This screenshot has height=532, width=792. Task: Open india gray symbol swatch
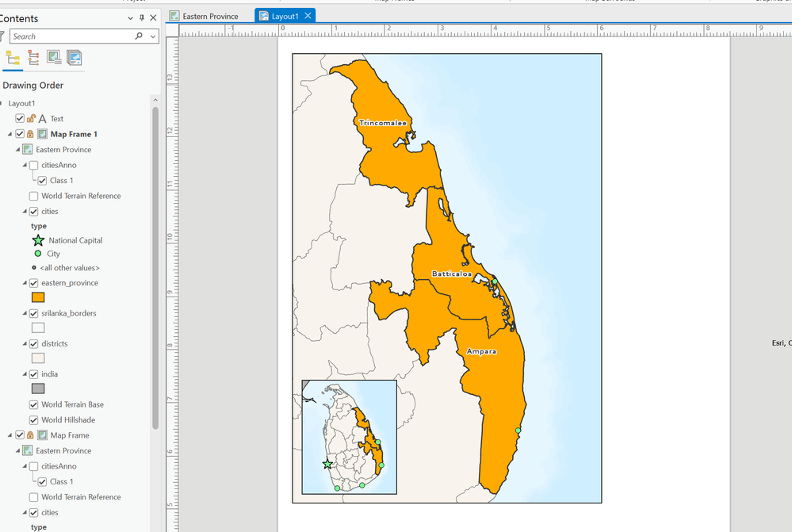point(38,388)
